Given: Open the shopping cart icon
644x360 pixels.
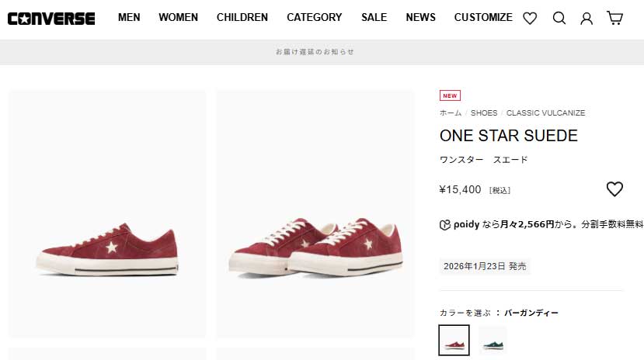Looking at the screenshot, I should [614, 18].
